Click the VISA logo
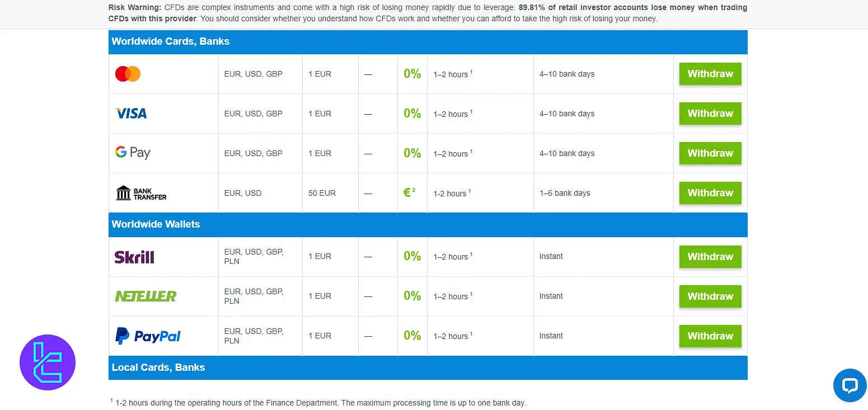This screenshot has width=868, height=410. click(x=131, y=114)
